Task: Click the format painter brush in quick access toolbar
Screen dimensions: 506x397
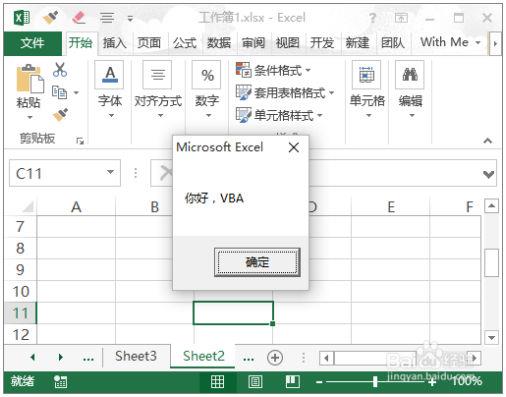Action: [x=51, y=17]
